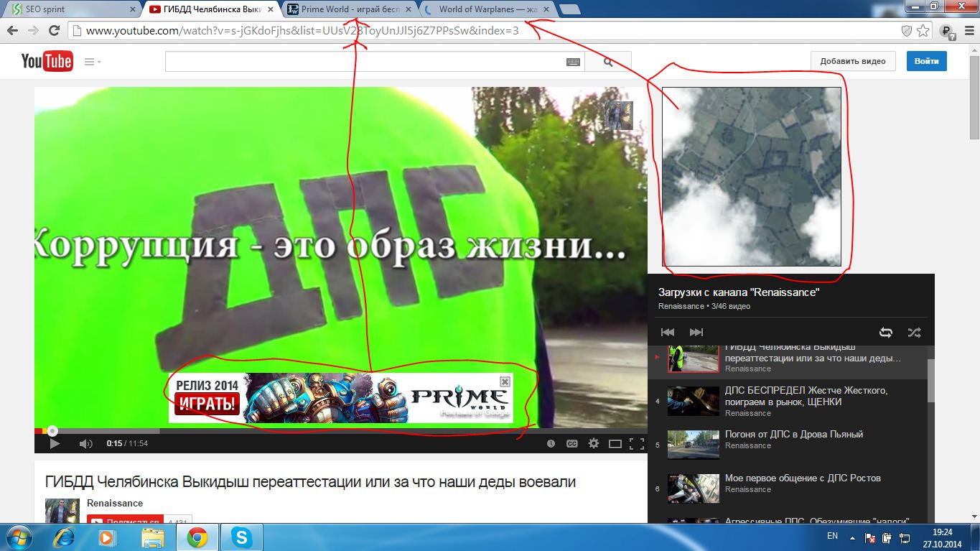Go to previous playlist video
This screenshot has width=980, height=551.
(668, 333)
